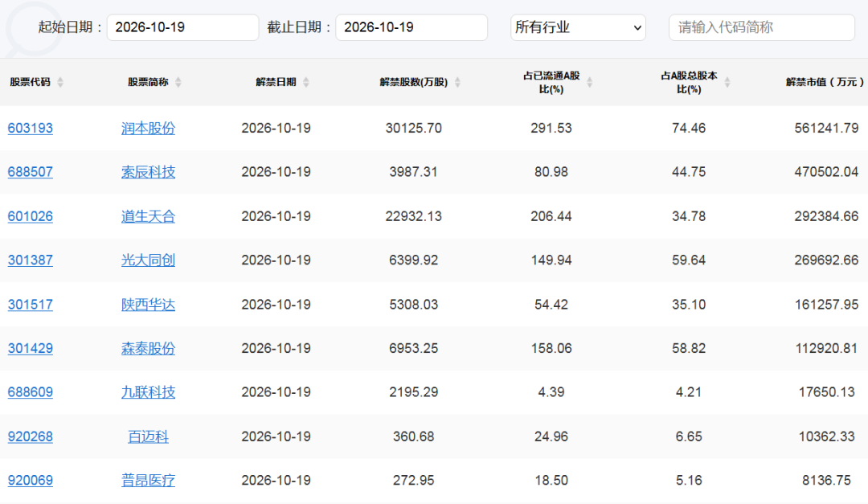Screen dimensions: 868x504
Task: Open 道生天合 stock name link
Action: click(x=149, y=216)
